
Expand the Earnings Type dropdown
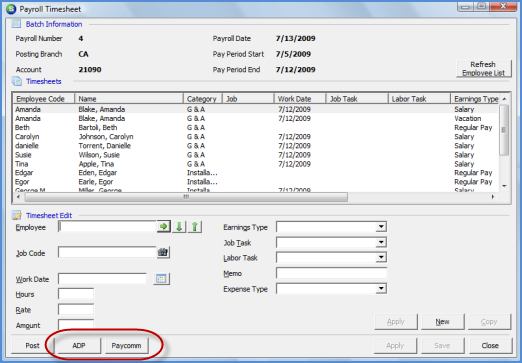pos(381,227)
